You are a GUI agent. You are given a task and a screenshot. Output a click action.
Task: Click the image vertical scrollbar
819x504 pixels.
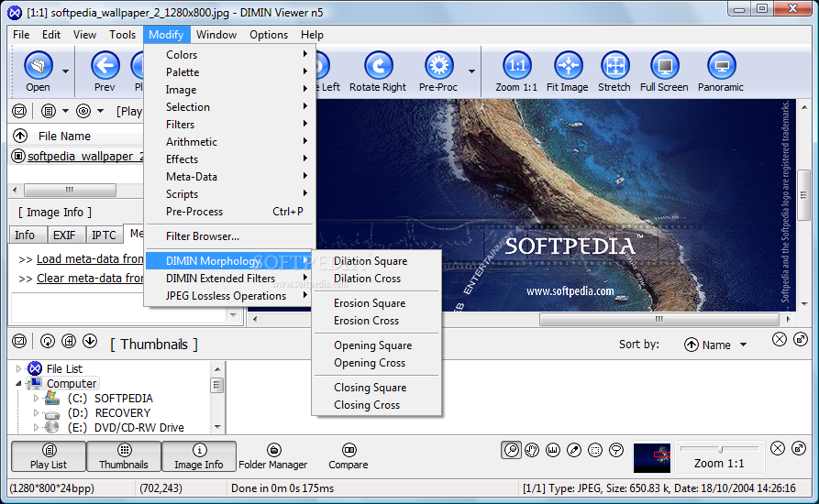point(803,196)
